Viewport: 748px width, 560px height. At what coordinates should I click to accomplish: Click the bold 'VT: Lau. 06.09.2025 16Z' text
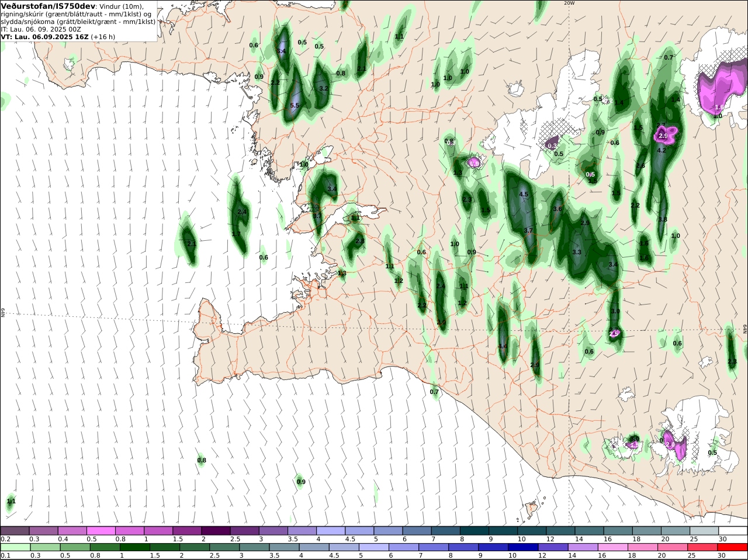click(x=44, y=36)
